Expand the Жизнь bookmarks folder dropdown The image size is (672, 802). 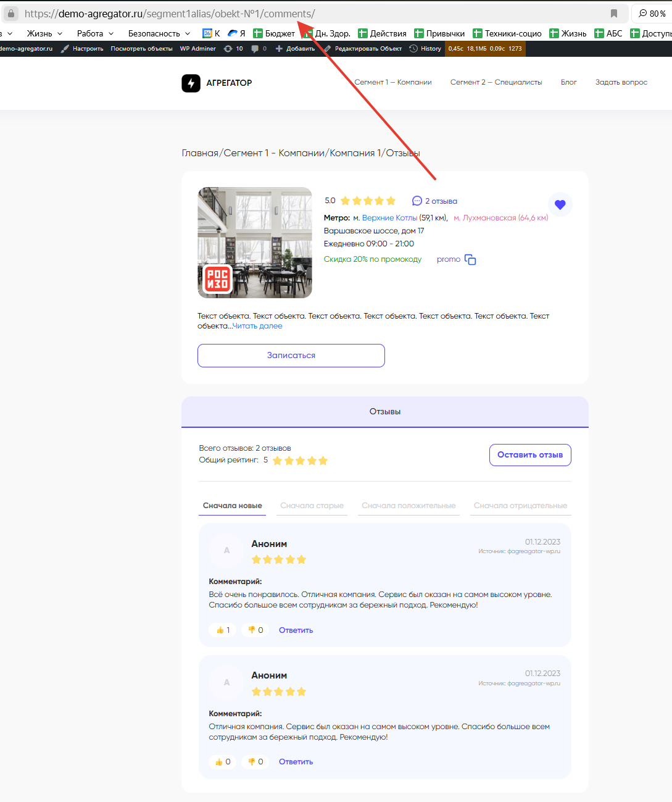pyautogui.click(x=44, y=33)
